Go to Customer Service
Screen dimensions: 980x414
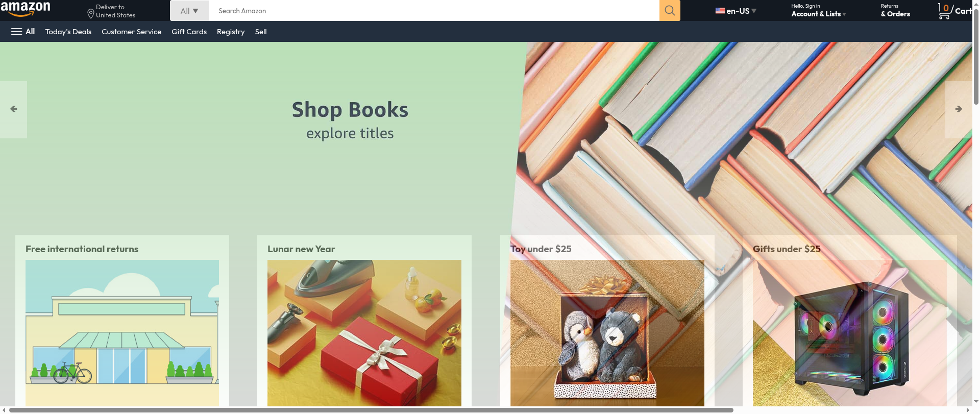pos(131,32)
